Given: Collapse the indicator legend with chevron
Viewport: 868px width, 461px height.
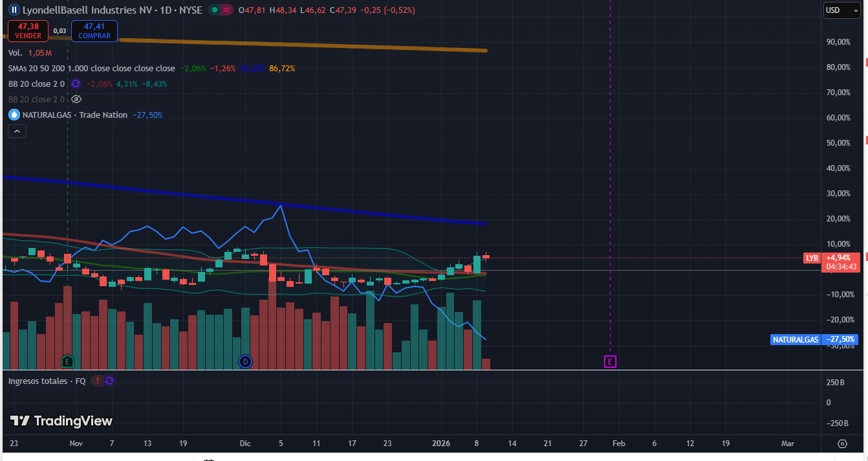Looking at the screenshot, I should point(17,131).
